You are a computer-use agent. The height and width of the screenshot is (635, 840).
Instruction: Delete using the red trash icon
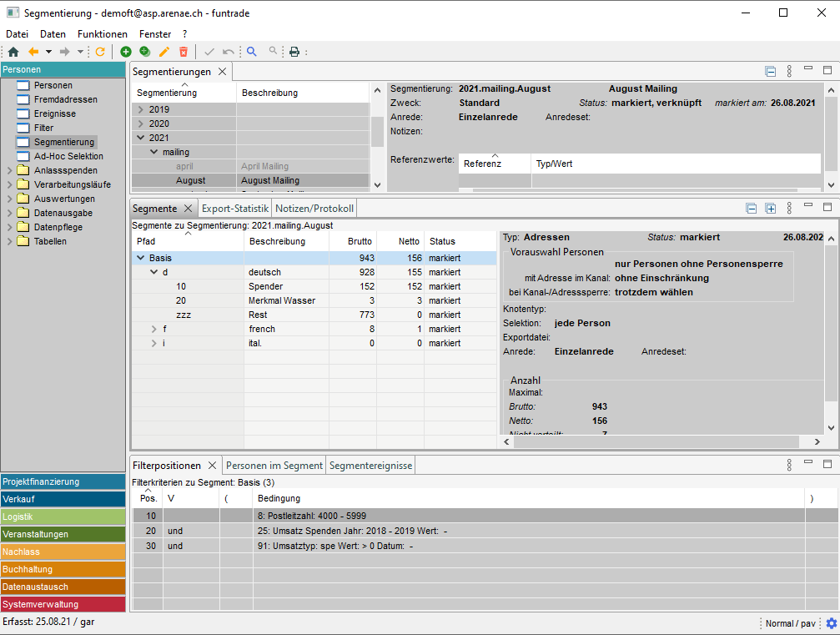tap(184, 52)
